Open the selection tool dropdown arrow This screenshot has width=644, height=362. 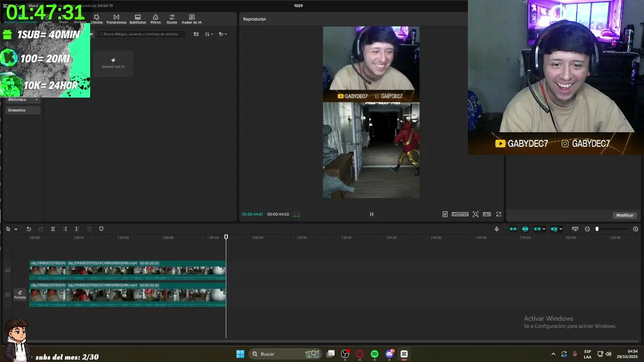tap(16, 229)
